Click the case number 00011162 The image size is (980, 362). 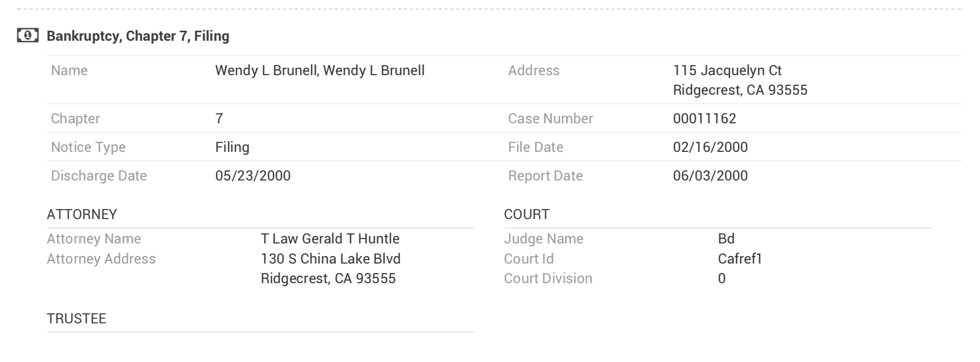coord(705,119)
